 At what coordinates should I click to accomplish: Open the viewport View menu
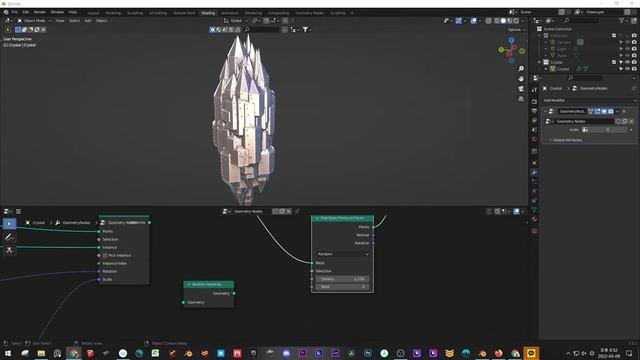(60, 20)
